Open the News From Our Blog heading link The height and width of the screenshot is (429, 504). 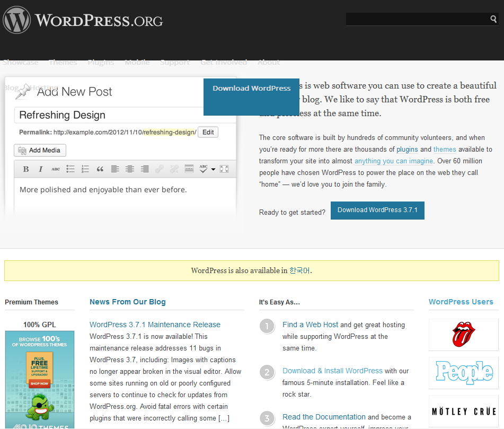(128, 302)
